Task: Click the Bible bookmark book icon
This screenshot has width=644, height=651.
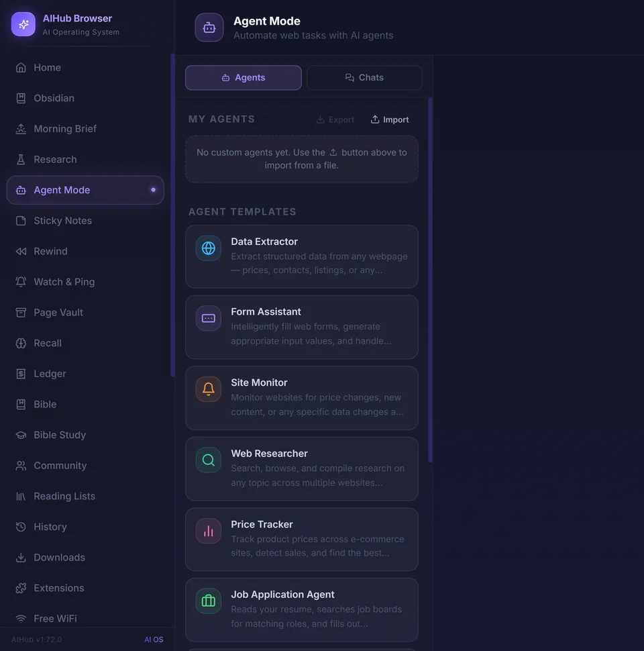Action: click(21, 405)
